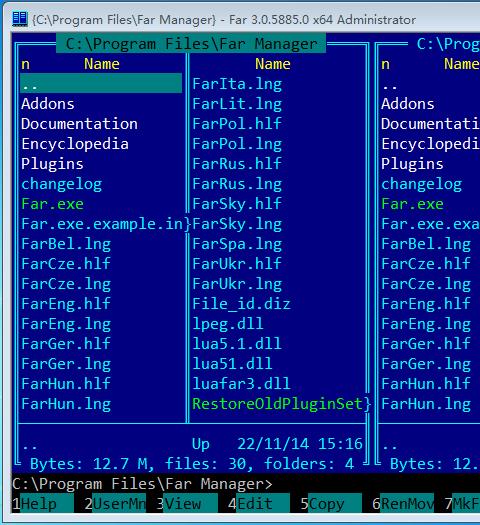The image size is (480, 525).
Task: Select the '..' parent row in left panel
Action: tap(101, 83)
